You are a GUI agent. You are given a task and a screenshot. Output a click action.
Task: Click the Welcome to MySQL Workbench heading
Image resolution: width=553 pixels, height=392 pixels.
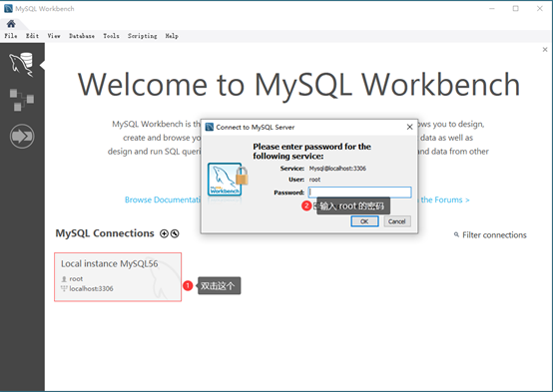pyautogui.click(x=298, y=85)
